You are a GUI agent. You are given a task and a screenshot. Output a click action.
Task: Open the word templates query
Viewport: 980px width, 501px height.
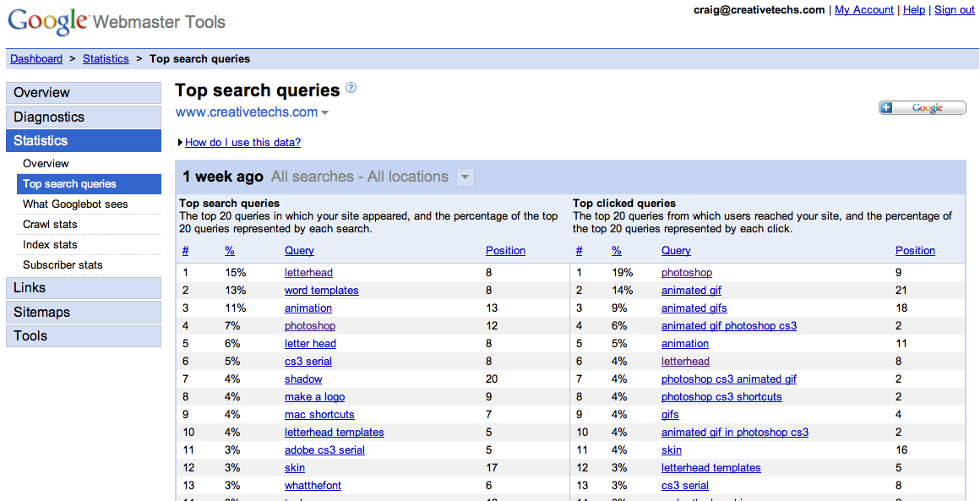point(322,291)
